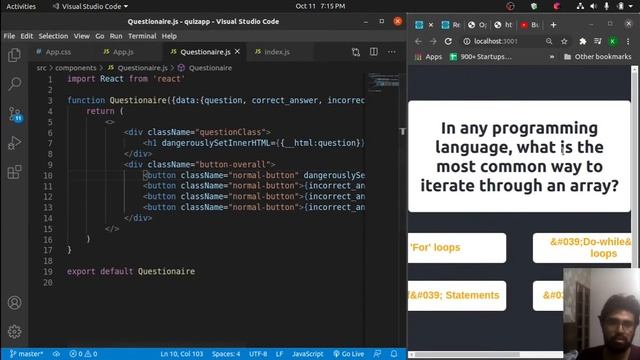Click src in the breadcrumb

click(x=41, y=68)
